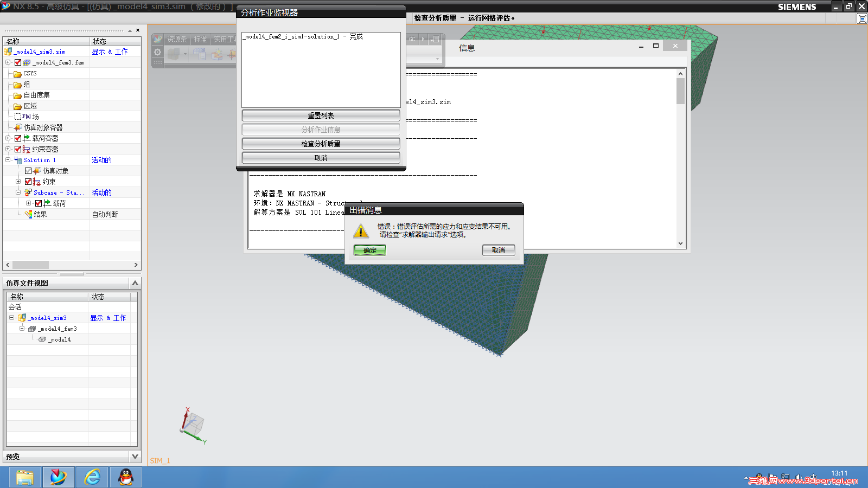Open the 实用工具 toolbar tab
This screenshot has width=868, height=488.
click(224, 39)
